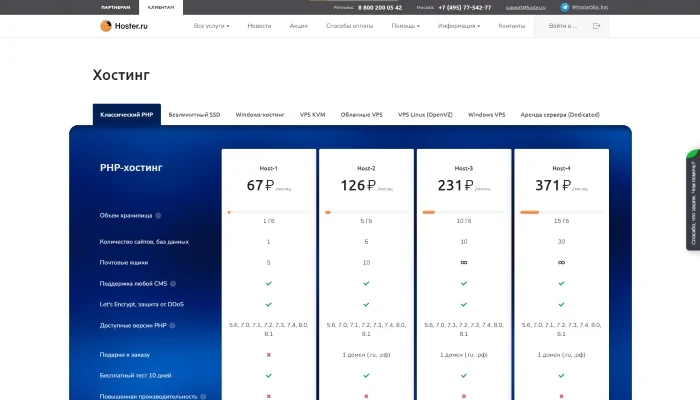Click the Бесплатный тест 10 дней label

[x=135, y=375]
